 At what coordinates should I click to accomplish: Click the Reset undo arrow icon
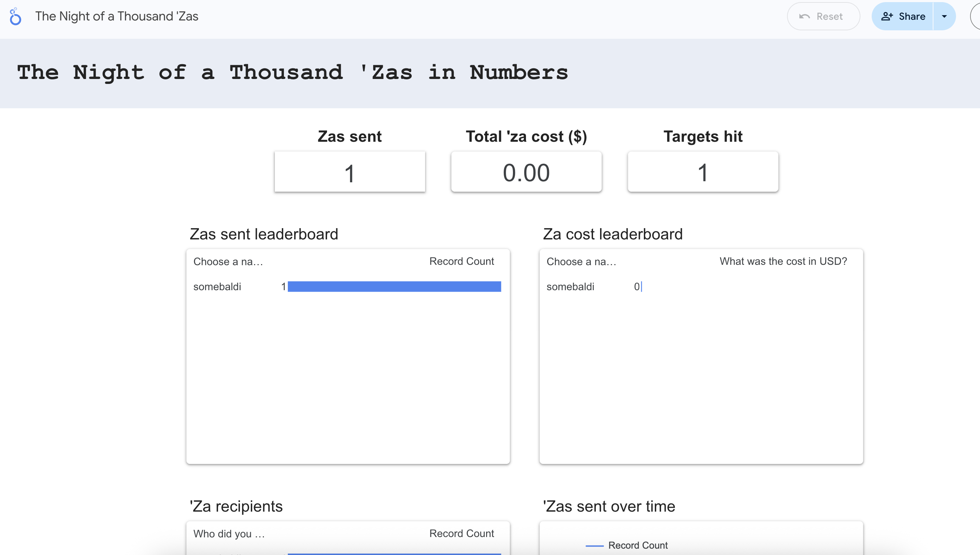pos(804,16)
